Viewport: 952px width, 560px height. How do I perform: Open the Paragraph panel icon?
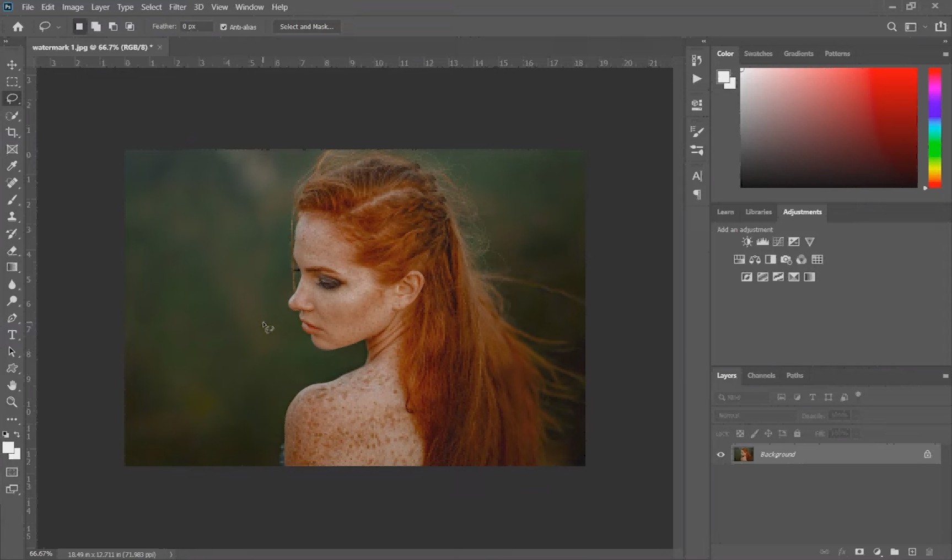[x=697, y=195]
